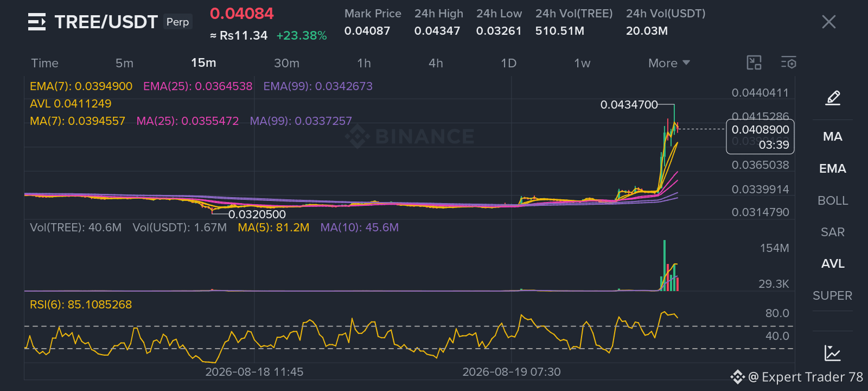Viewport: 868px width, 391px height.
Task: Expand the More timeframes dropdown
Action: pos(669,63)
